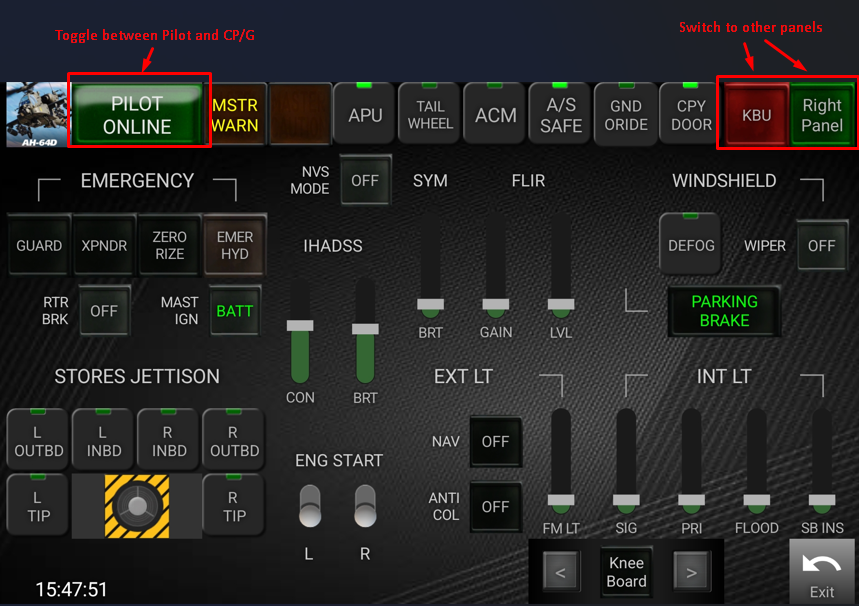Toggle PILOT ONLINE seat button
The width and height of the screenshot is (859, 606).
click(x=138, y=115)
